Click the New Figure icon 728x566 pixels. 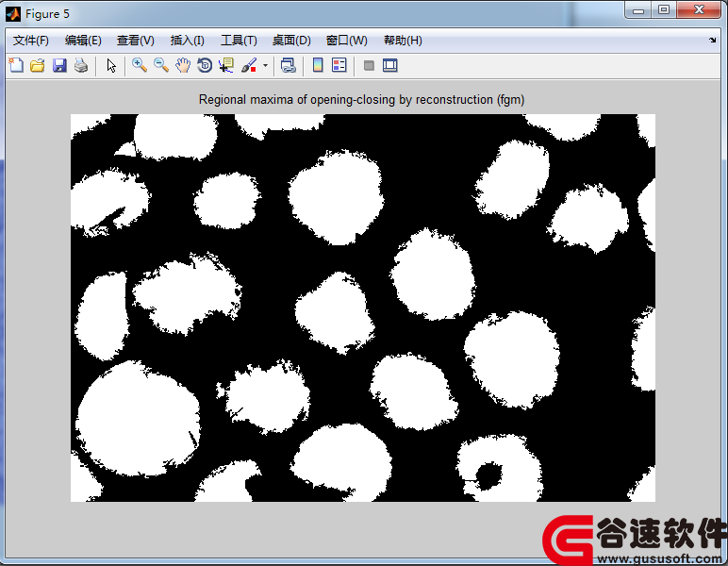click(16, 65)
